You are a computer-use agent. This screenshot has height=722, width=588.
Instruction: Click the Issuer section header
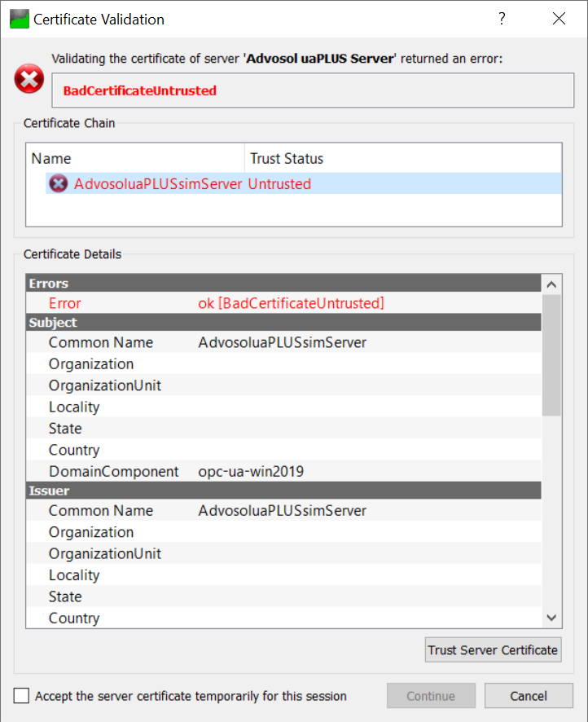tap(283, 491)
